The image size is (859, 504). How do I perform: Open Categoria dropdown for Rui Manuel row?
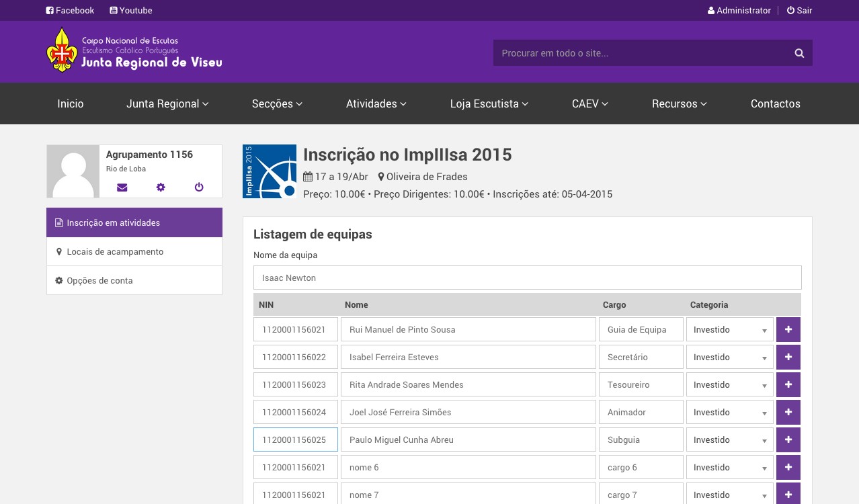click(x=729, y=330)
